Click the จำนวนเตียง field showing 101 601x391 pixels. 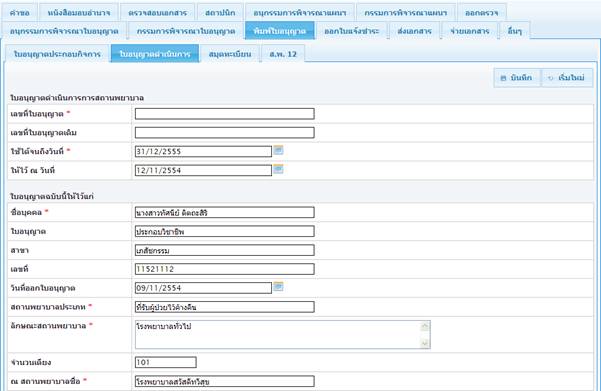point(166,362)
